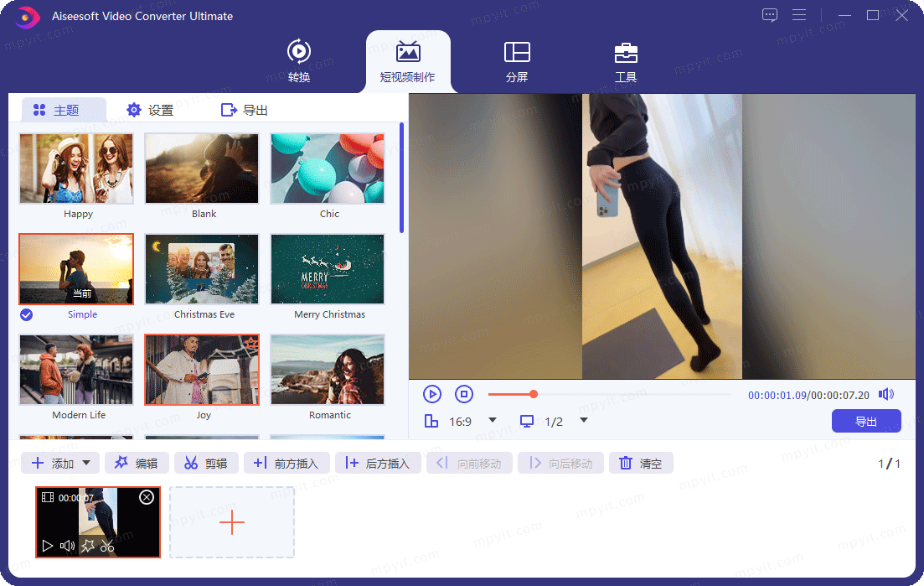Toggle the Simple theme checkmark
Viewport: 924px width, 586px height.
[27, 315]
